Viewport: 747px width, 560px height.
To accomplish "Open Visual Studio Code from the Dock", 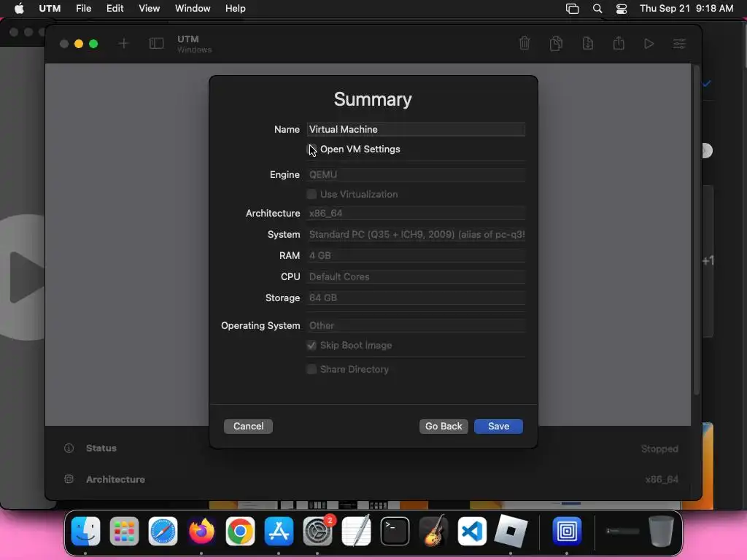I will [x=472, y=531].
